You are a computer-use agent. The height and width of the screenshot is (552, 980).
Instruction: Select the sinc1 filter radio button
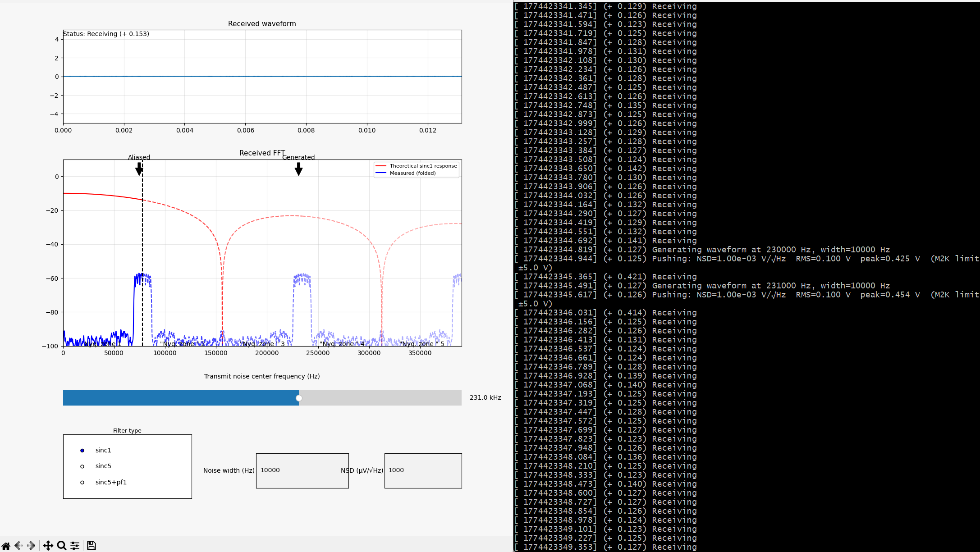pyautogui.click(x=82, y=451)
